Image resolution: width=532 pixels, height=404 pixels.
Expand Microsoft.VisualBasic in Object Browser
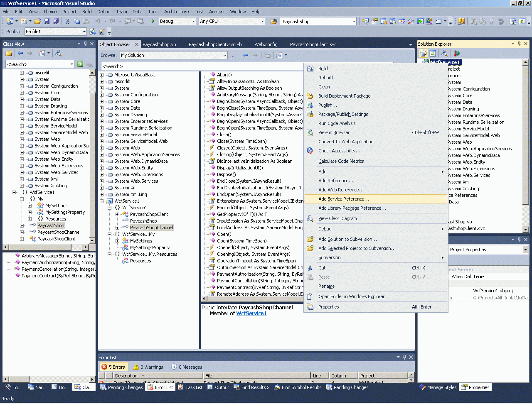pyautogui.click(x=102, y=75)
